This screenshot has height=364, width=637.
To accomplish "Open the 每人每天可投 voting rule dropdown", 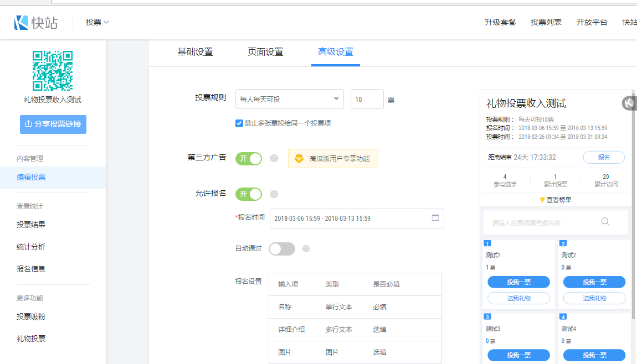I will coord(289,100).
